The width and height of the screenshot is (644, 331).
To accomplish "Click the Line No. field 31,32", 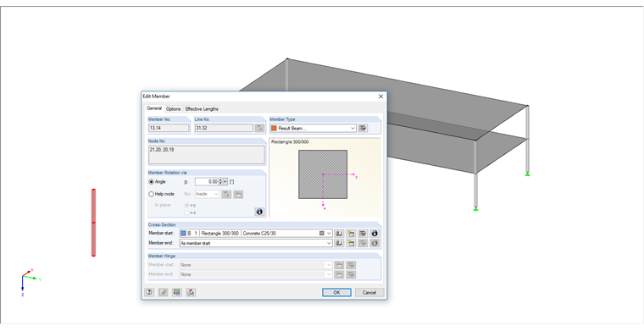I will coord(224,128).
